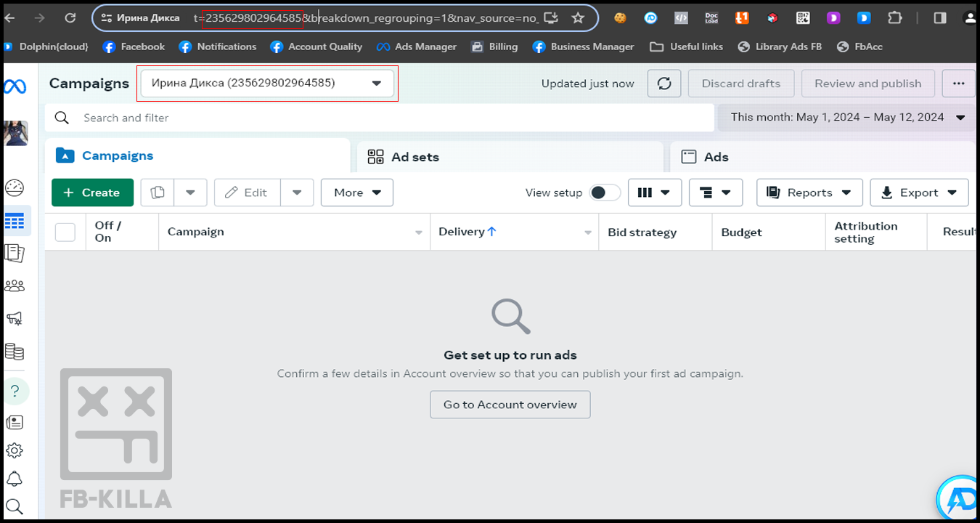The image size is (980, 523).
Task: Expand the Export dropdown
Action: (x=919, y=192)
